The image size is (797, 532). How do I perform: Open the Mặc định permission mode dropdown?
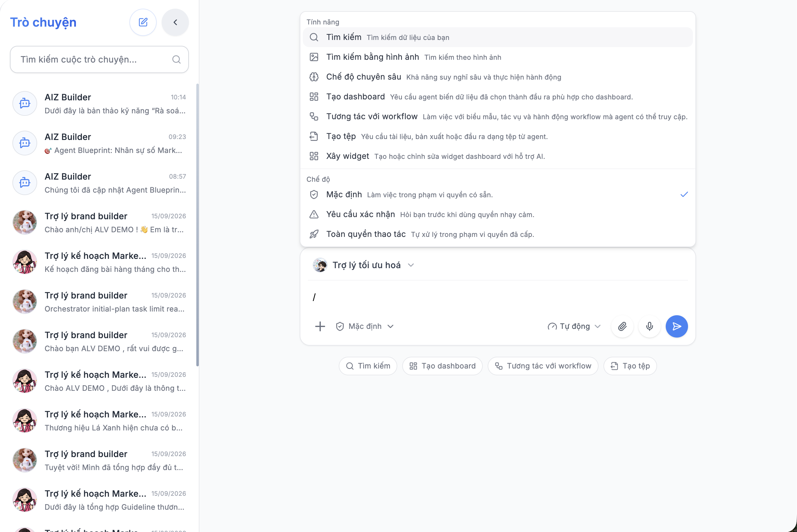[x=364, y=326]
